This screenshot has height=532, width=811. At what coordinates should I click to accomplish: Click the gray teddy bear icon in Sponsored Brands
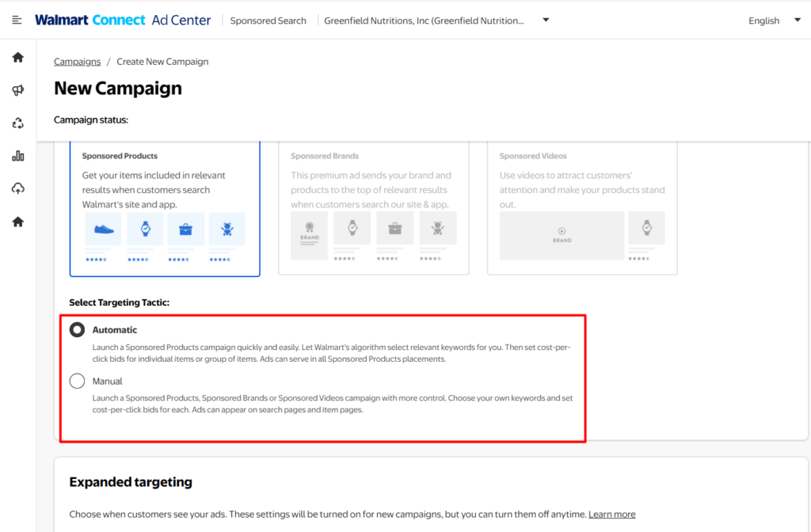[437, 227]
